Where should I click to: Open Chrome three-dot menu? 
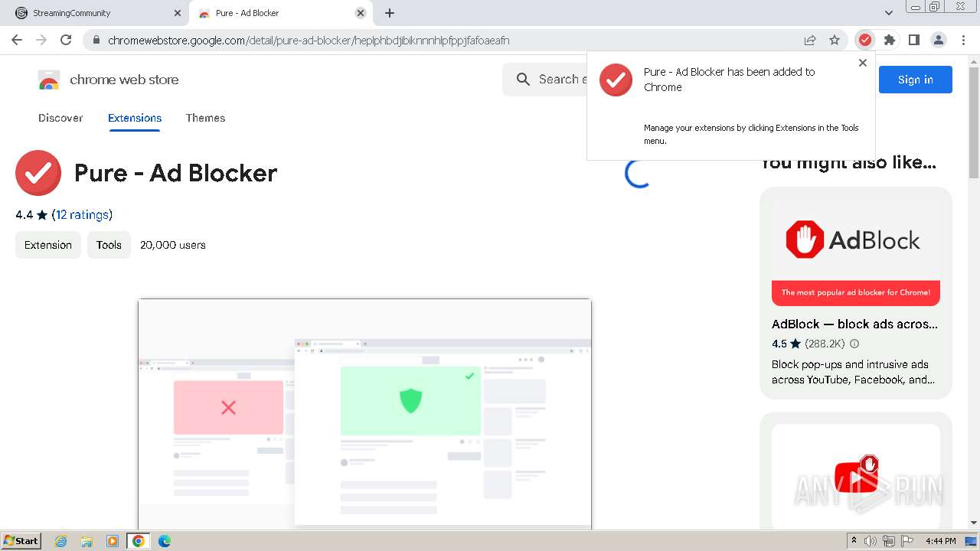pos(963,40)
